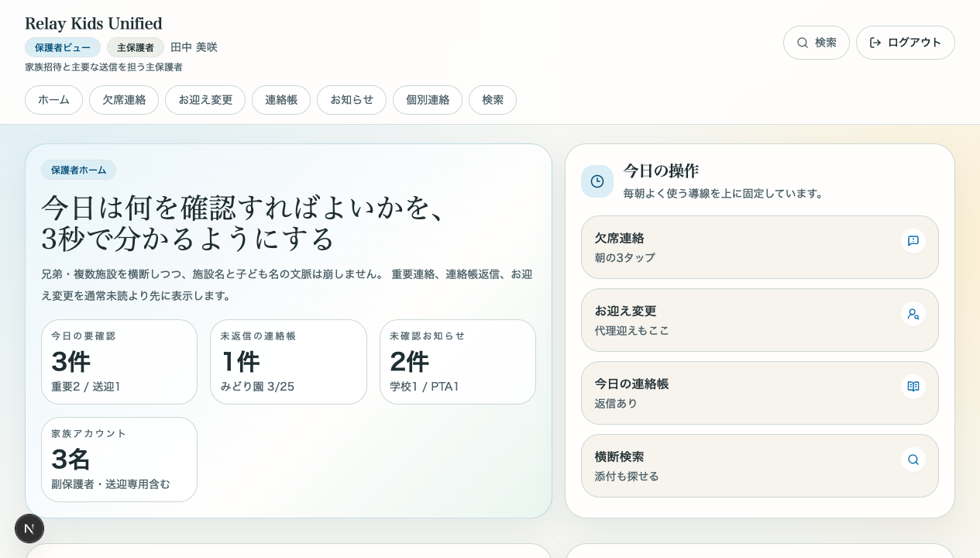Image resolution: width=980 pixels, height=558 pixels.
Task: Click the 保護者ビュー badge
Action: 63,47
